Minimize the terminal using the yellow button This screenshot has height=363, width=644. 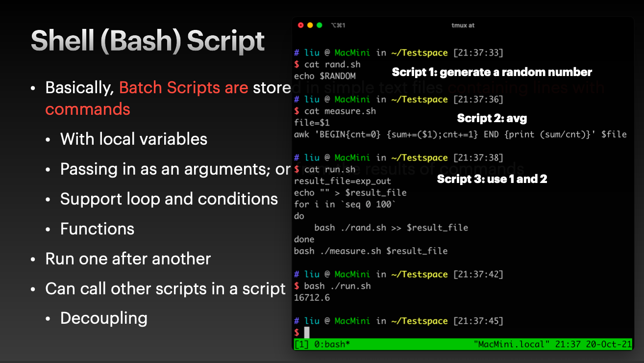pyautogui.click(x=310, y=25)
